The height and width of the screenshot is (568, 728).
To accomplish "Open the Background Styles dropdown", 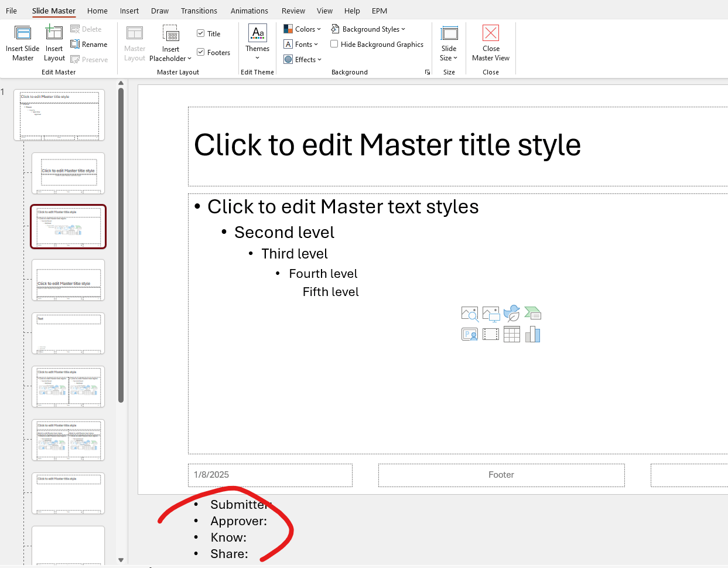I will (368, 29).
